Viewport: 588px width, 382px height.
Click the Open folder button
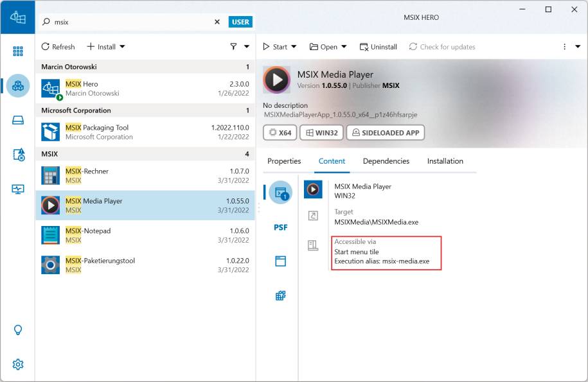(x=323, y=47)
